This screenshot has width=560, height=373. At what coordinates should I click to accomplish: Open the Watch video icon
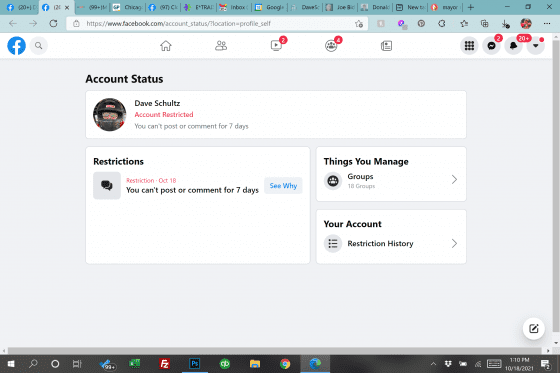point(276,46)
